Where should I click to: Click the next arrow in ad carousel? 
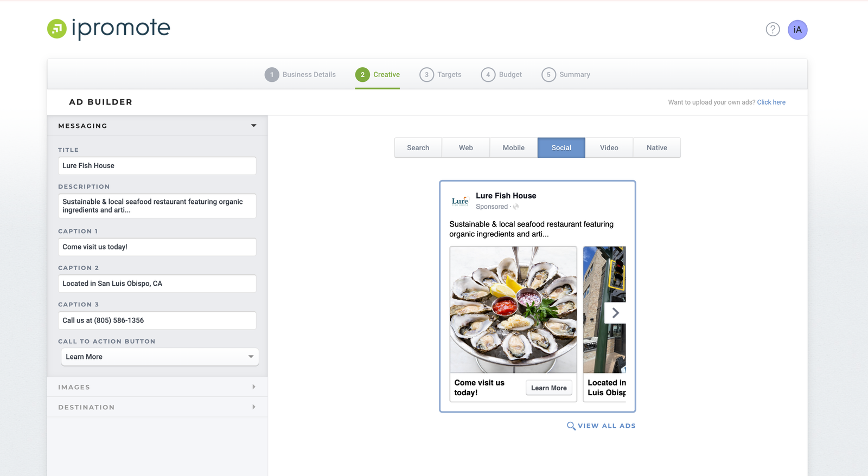615,313
